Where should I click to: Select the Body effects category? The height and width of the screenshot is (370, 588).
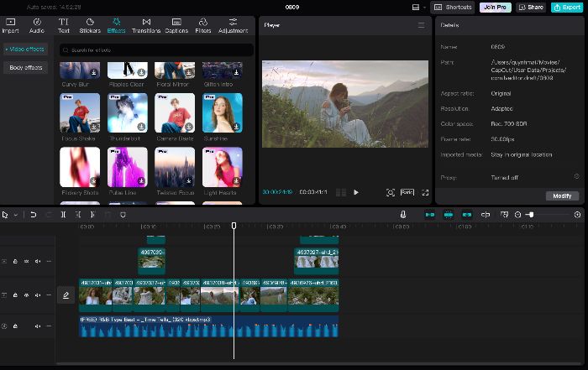pos(25,67)
